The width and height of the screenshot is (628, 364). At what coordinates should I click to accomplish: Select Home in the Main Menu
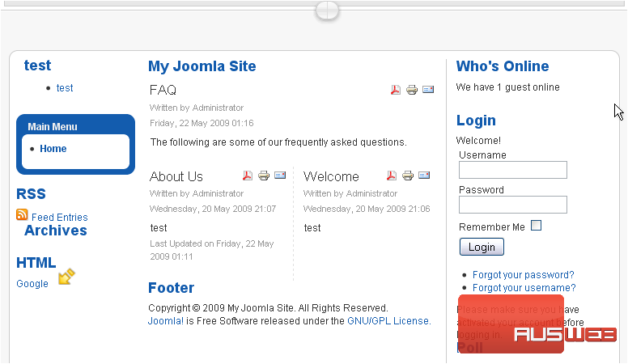point(53,149)
